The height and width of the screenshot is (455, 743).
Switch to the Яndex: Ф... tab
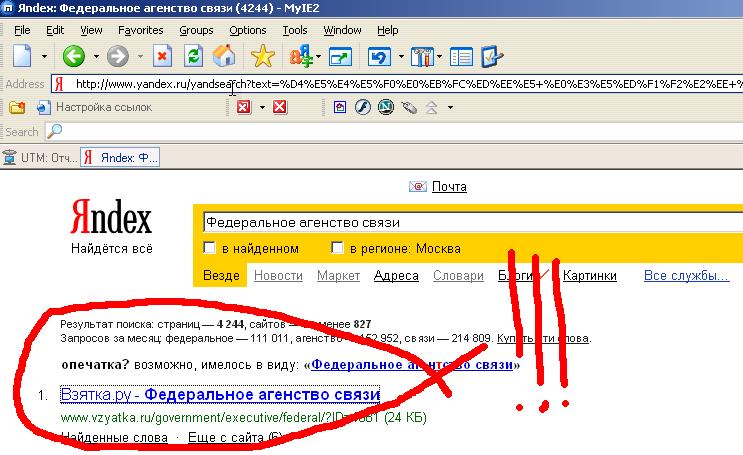pyautogui.click(x=120, y=157)
